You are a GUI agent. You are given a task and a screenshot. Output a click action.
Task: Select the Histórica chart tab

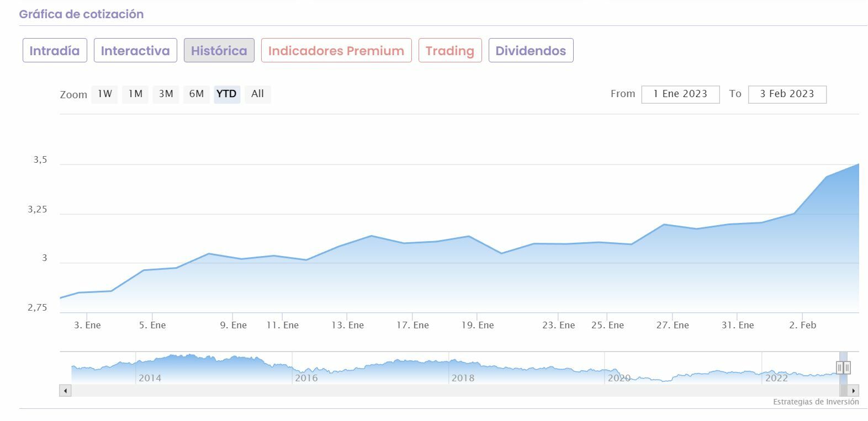coord(219,51)
